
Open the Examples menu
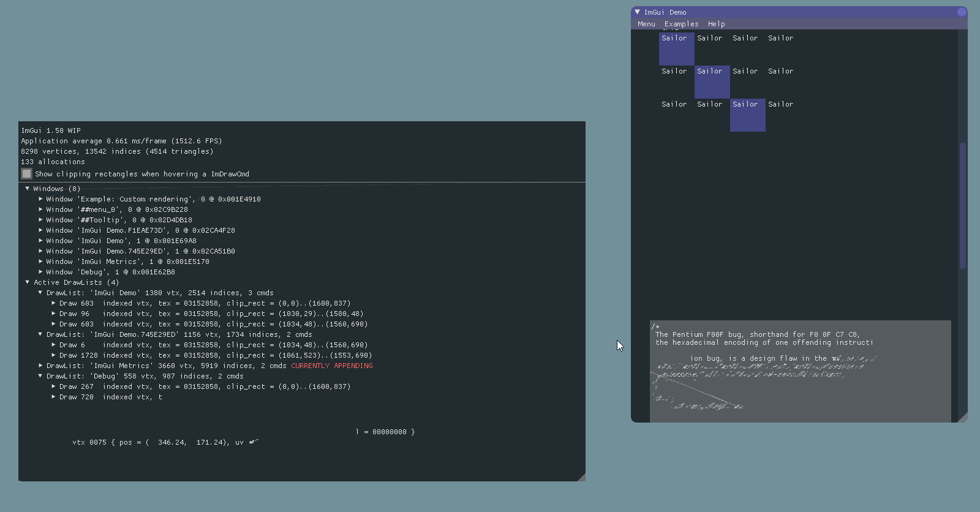coord(681,24)
